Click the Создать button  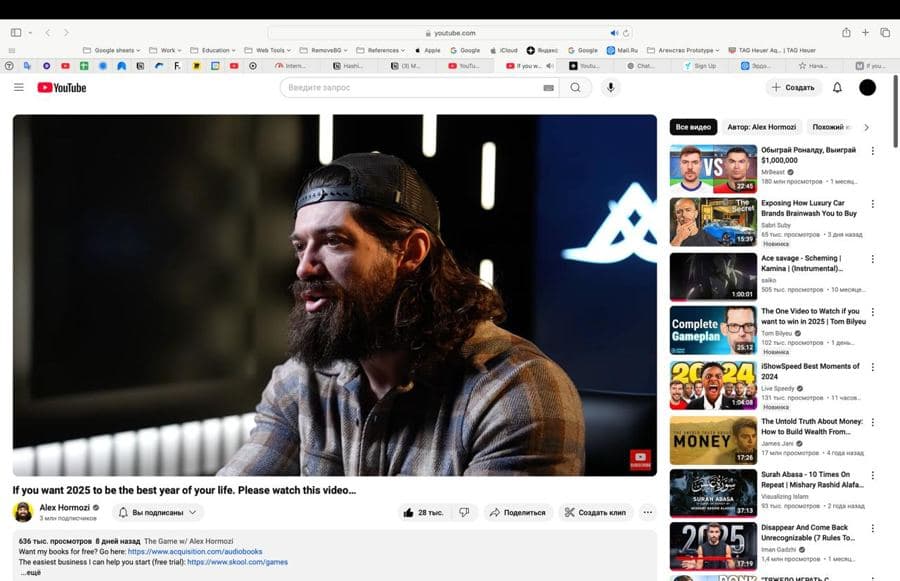tap(793, 87)
